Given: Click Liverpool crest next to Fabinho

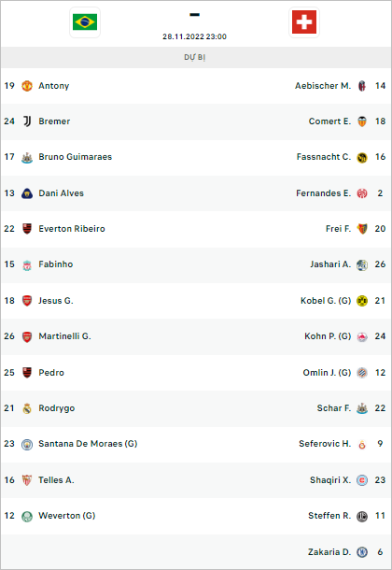Looking at the screenshot, I should point(27,264).
